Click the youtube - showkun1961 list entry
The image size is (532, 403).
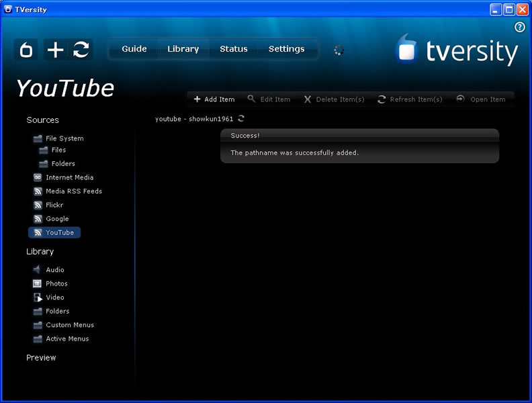click(193, 119)
